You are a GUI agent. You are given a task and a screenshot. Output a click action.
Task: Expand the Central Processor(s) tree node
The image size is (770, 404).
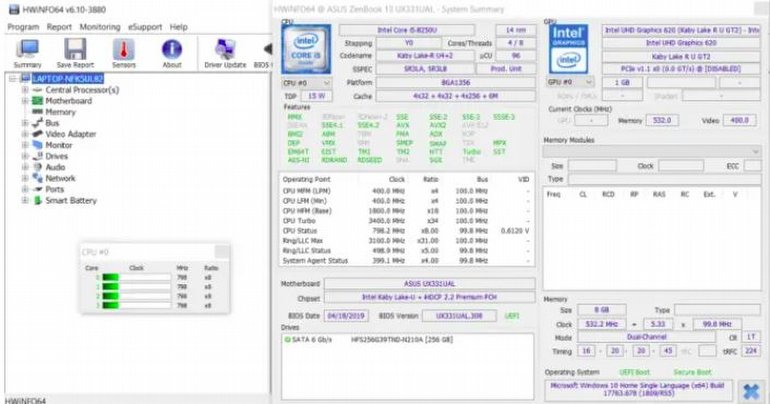pos(25,90)
